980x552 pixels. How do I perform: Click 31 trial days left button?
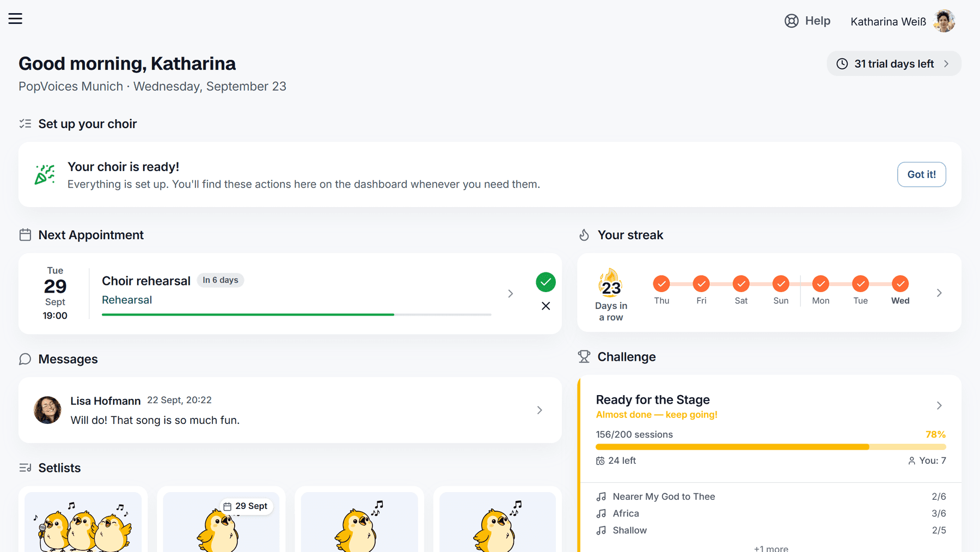pyautogui.click(x=893, y=64)
